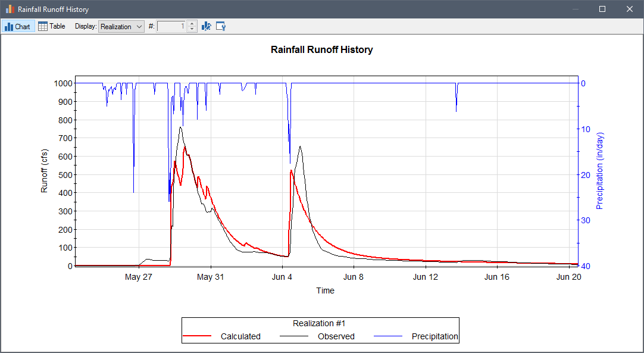Select the Chart tab
Viewport: 644px width, 353px height.
point(18,26)
